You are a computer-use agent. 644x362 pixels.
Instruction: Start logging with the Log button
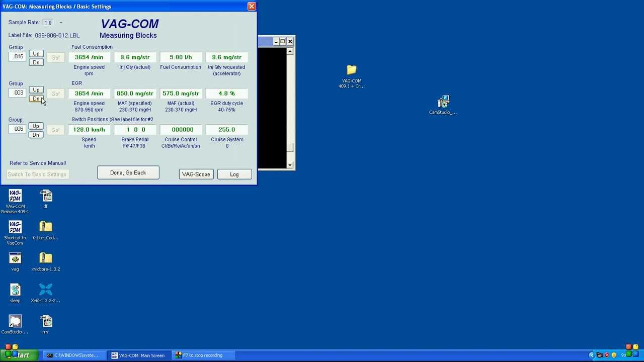(x=234, y=174)
